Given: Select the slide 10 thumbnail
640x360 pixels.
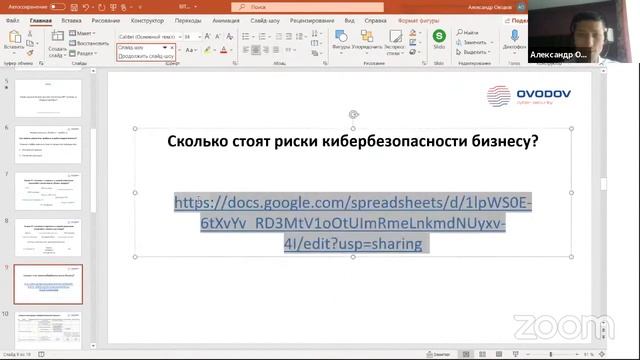Looking at the screenshot, I should [x=48, y=331].
